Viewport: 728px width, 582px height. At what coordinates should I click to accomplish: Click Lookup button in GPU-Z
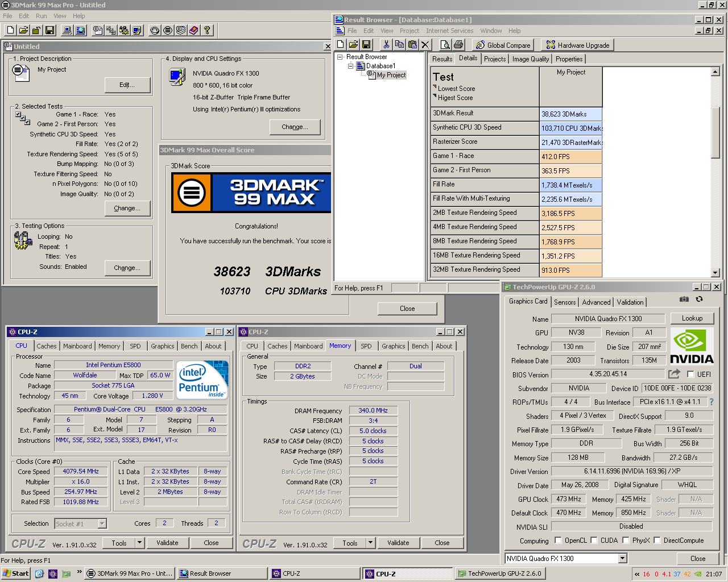[x=692, y=318]
